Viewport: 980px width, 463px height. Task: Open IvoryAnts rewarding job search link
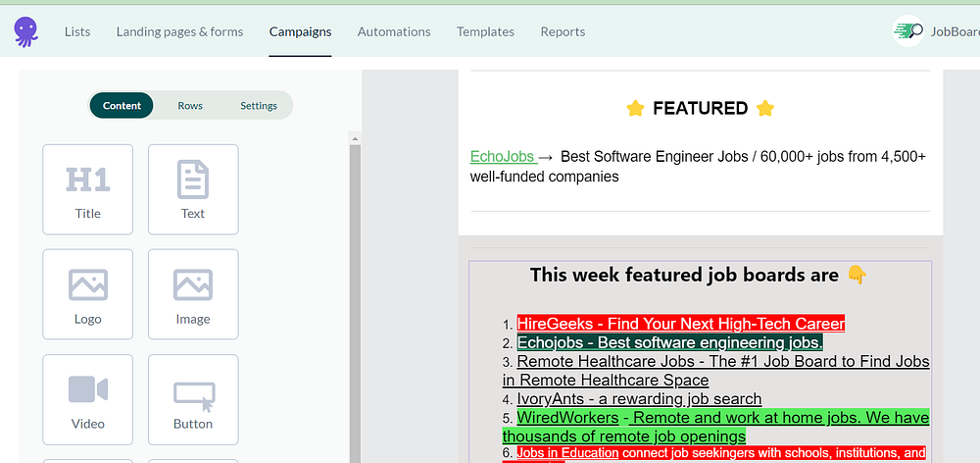pyautogui.click(x=639, y=398)
